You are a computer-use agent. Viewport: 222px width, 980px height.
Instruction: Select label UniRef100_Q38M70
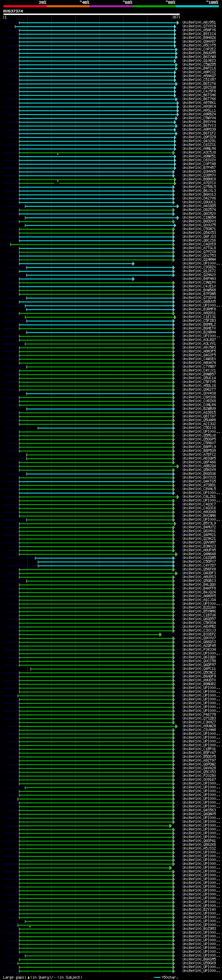199,175
